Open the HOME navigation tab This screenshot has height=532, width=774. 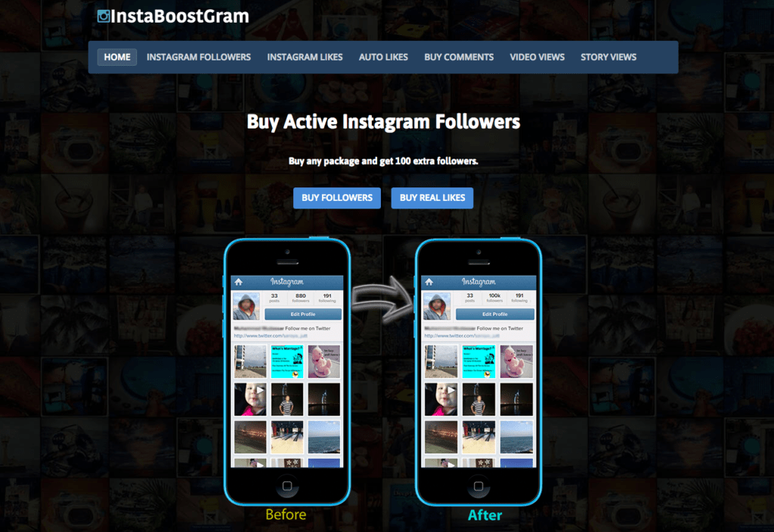117,57
